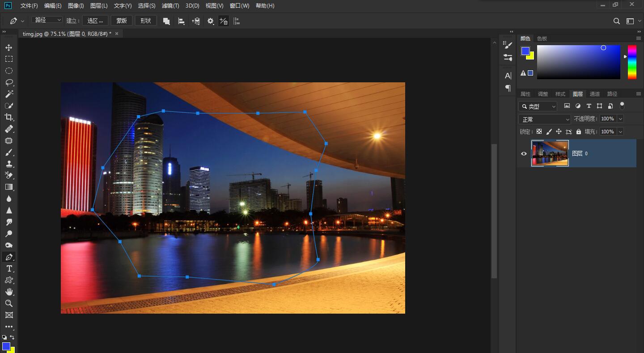Expand the 不透明度 opacity dropdown arrow
The width and height of the screenshot is (644, 353).
(620, 119)
